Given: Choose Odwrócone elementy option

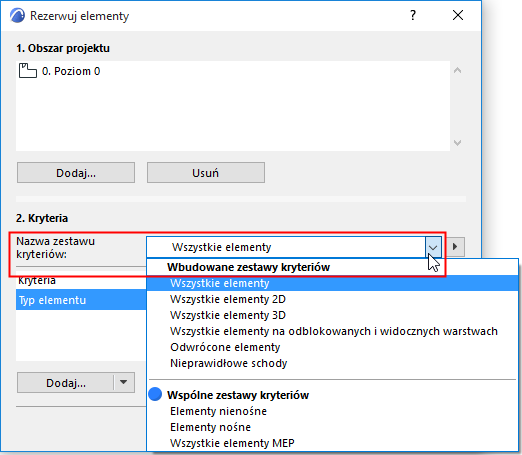Looking at the screenshot, I should click(332, 347).
